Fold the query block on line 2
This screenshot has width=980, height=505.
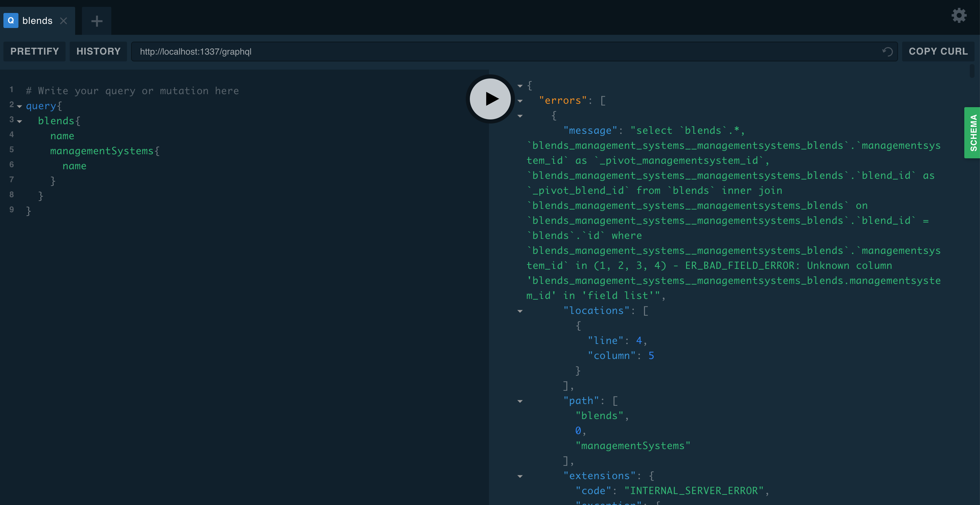coord(20,106)
